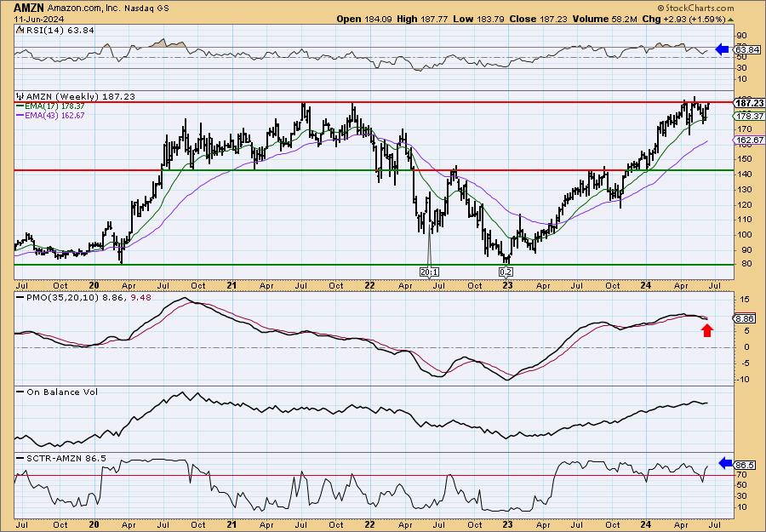This screenshot has width=766, height=532.
Task: Click the -10 label on the PMO axis
Action: [743, 379]
